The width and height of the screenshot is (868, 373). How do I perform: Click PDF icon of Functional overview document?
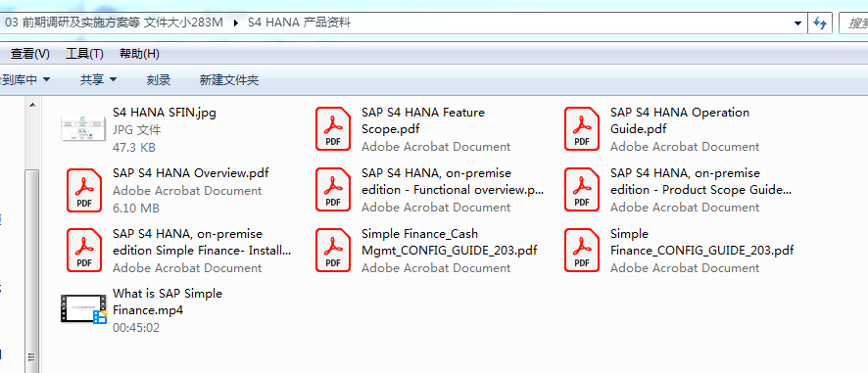pos(333,190)
